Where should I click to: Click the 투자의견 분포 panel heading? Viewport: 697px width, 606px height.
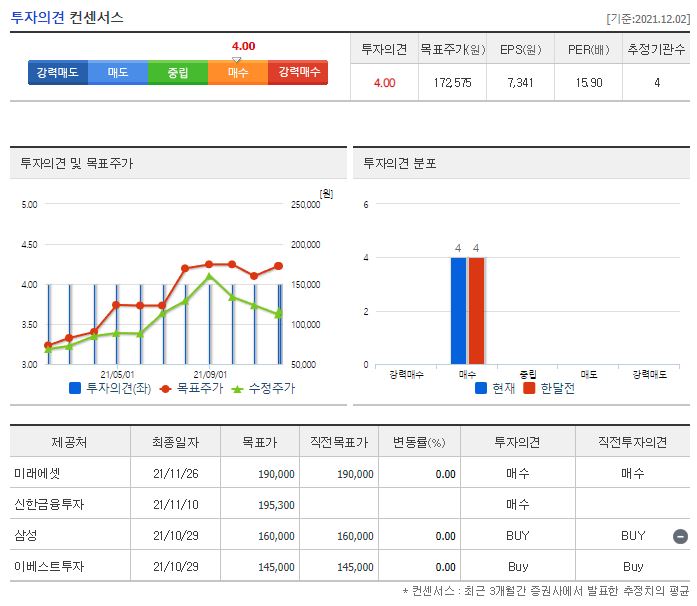(400, 163)
